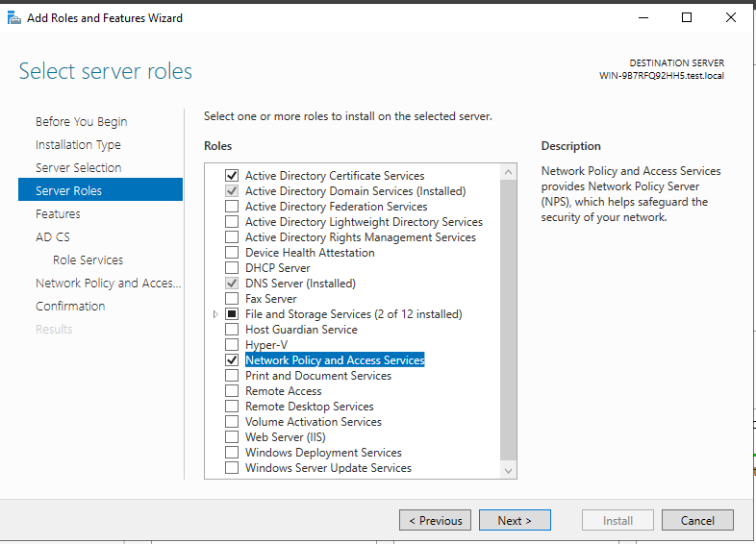Check the Web Server (IIS) role
Viewport: 756px width, 544px height.
click(x=232, y=437)
